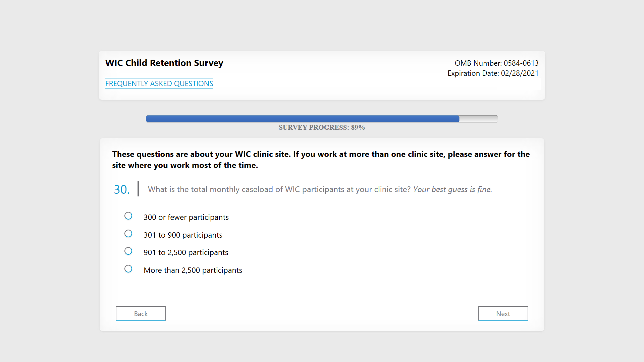
Task: Select 300 or fewer participants radio button
Action: click(128, 216)
